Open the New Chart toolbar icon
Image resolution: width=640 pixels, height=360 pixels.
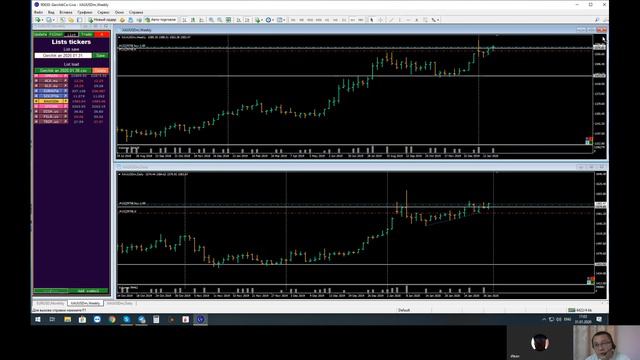tap(38, 20)
